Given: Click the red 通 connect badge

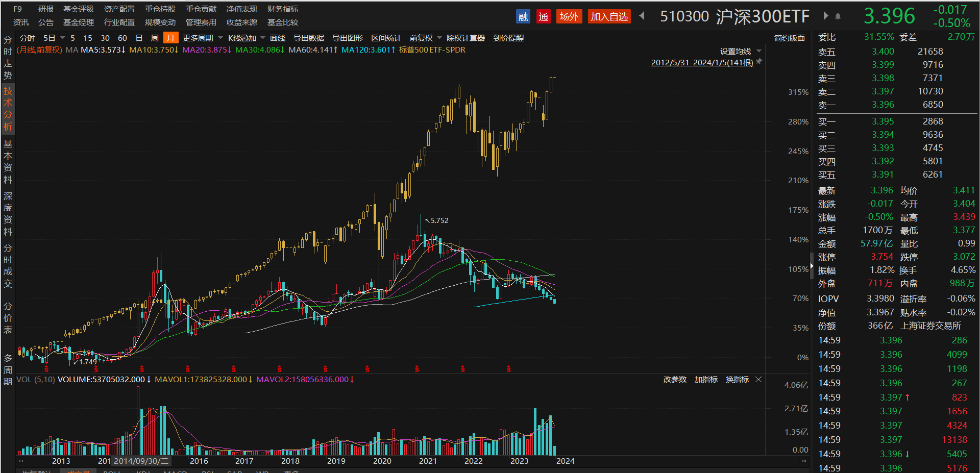Looking at the screenshot, I should [x=544, y=17].
